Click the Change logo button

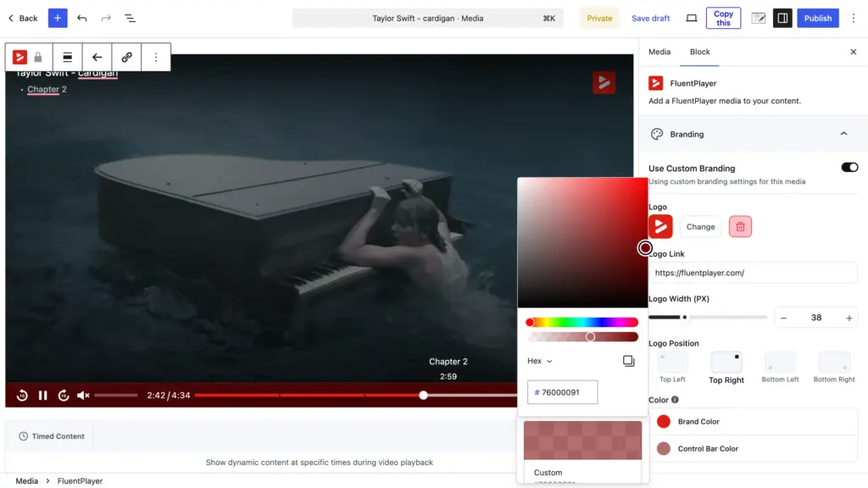pyautogui.click(x=700, y=226)
